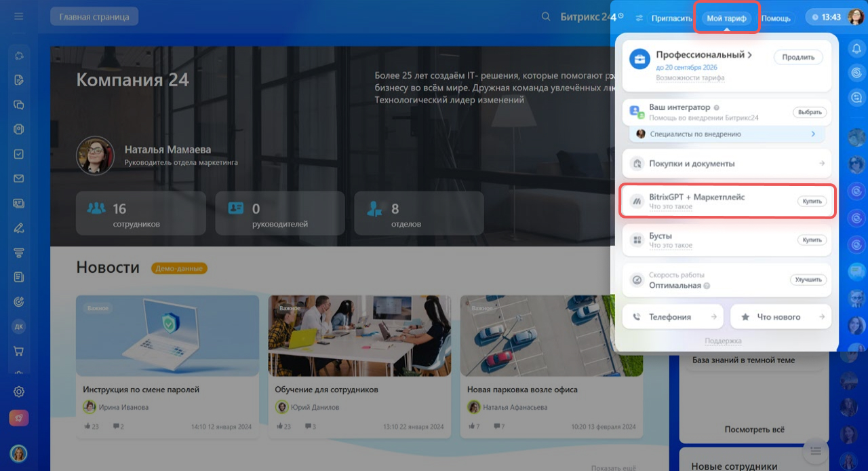Click the Продлить button
The width and height of the screenshot is (868, 471).
(798, 57)
